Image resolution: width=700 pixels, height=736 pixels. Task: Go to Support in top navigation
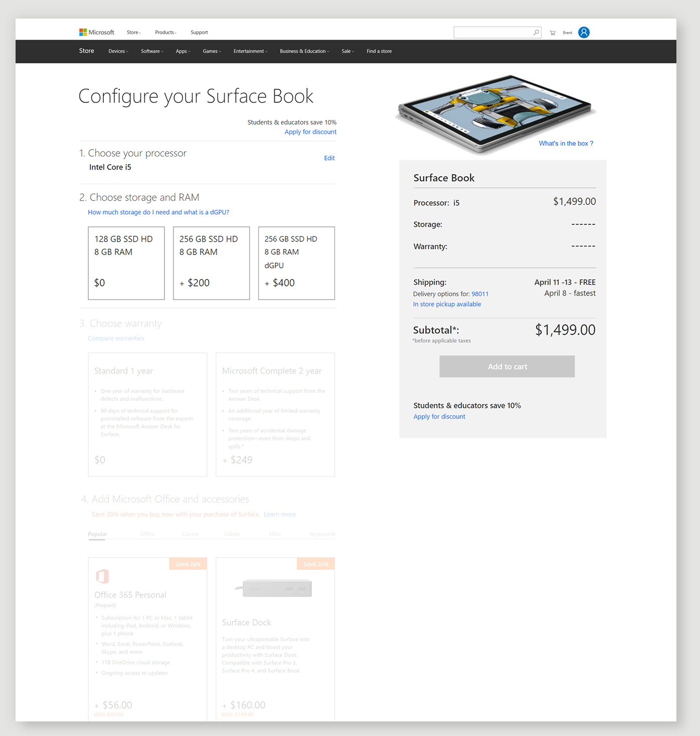pos(199,33)
